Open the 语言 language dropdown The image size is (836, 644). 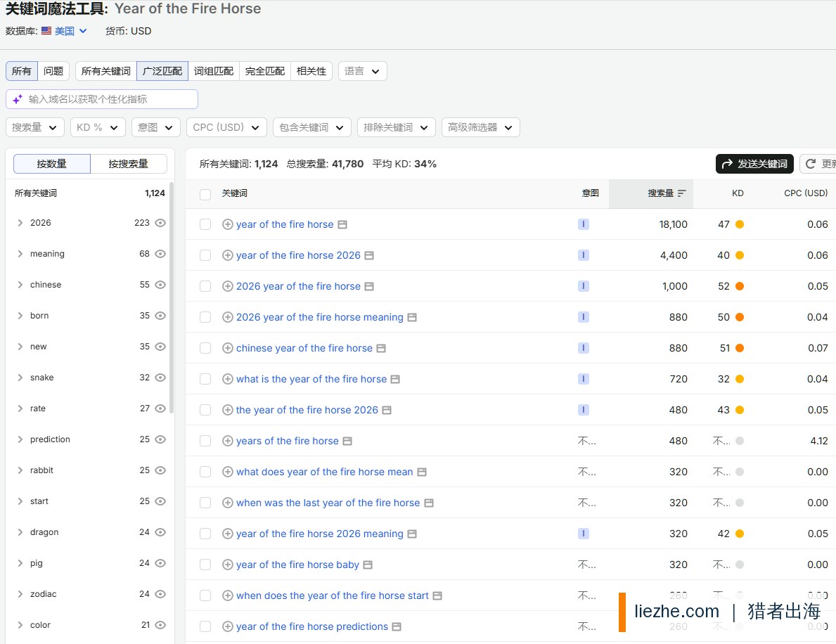(363, 71)
